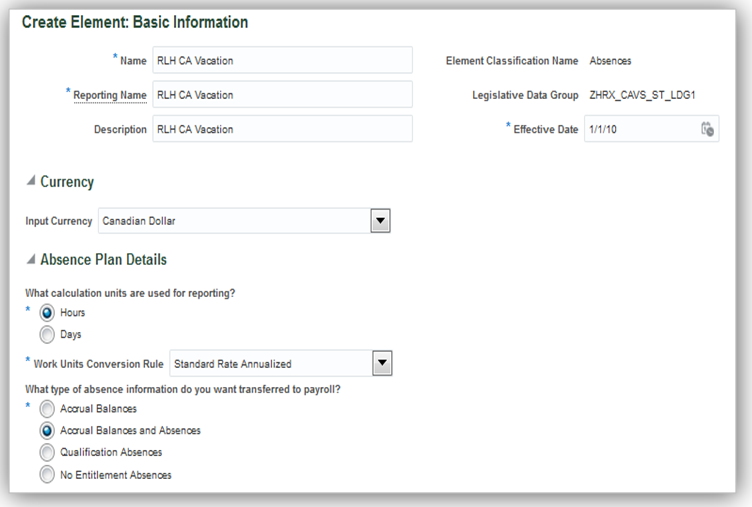Click the Description text field
The height and width of the screenshot is (507, 752).
[282, 129]
